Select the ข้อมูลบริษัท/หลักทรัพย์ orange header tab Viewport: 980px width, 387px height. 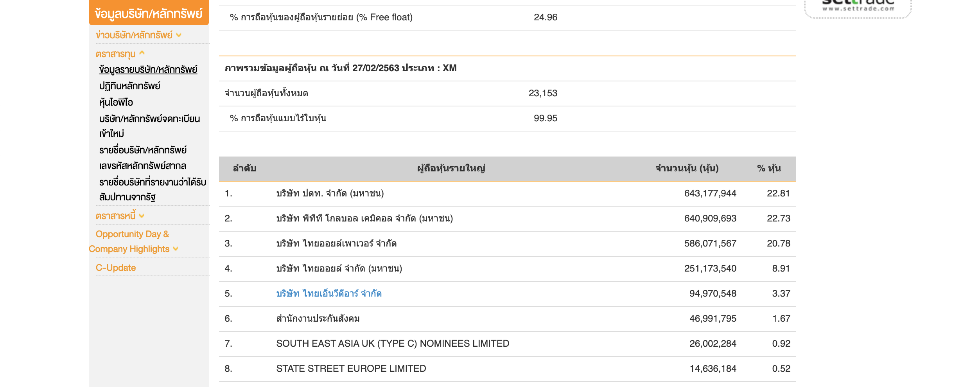[x=149, y=14]
